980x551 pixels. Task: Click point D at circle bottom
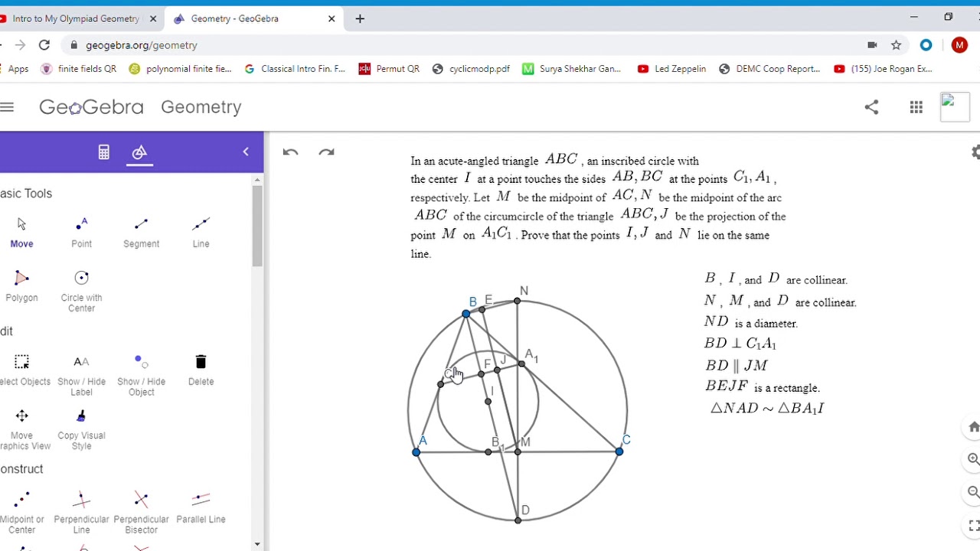[518, 520]
